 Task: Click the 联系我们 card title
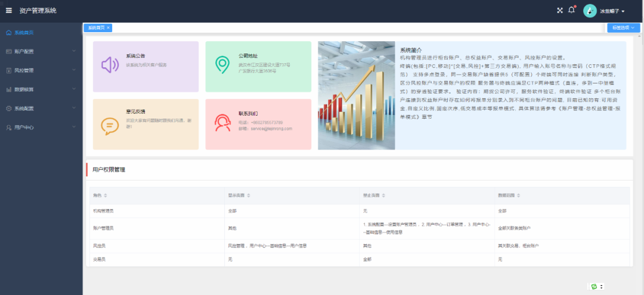(x=248, y=113)
